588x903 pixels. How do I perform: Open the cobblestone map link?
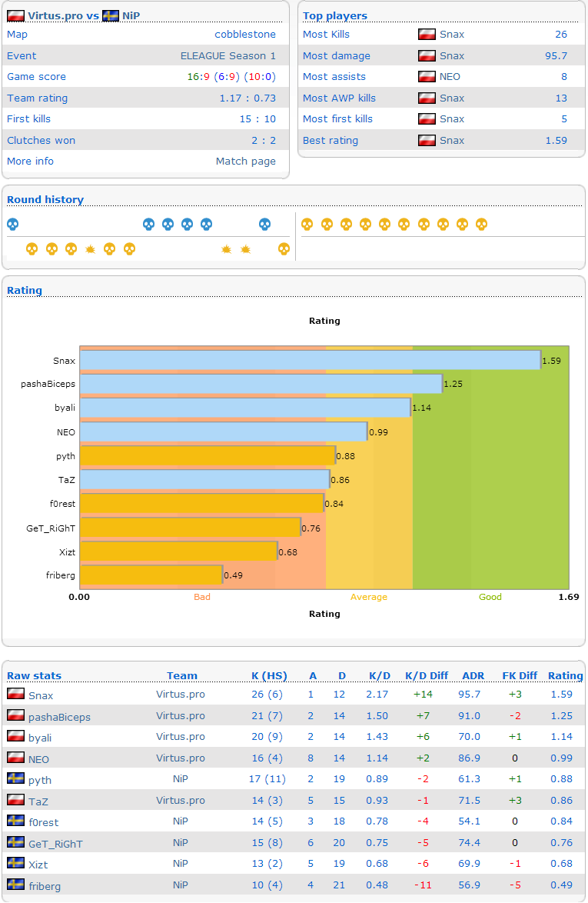pos(245,34)
